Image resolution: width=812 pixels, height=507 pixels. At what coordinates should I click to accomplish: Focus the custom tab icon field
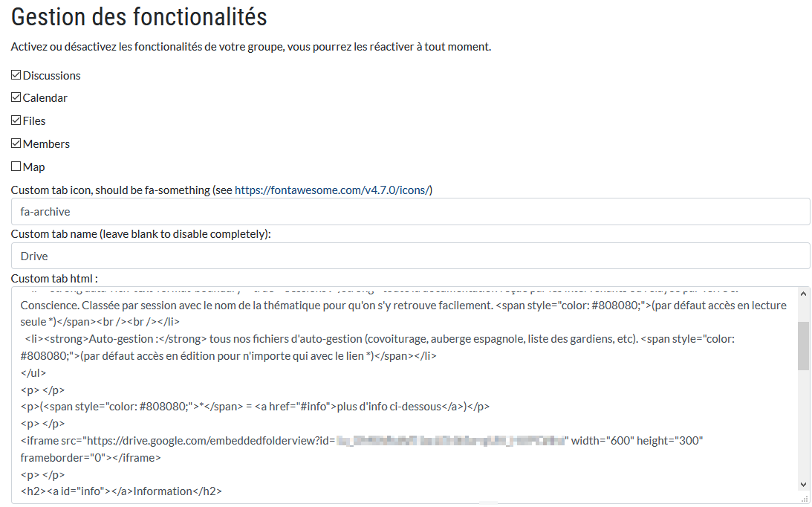[x=410, y=212]
